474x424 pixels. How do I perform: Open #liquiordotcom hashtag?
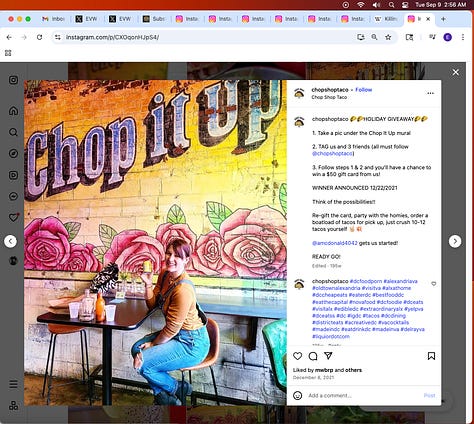331,336
